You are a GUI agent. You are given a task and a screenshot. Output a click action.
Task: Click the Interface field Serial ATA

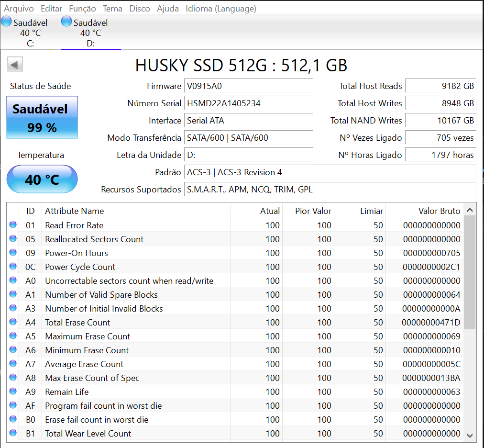pos(249,121)
